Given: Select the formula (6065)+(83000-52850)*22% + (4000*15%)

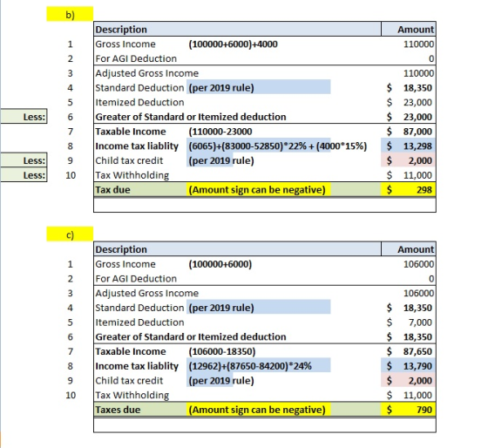Looking at the screenshot, I should pos(278,146).
